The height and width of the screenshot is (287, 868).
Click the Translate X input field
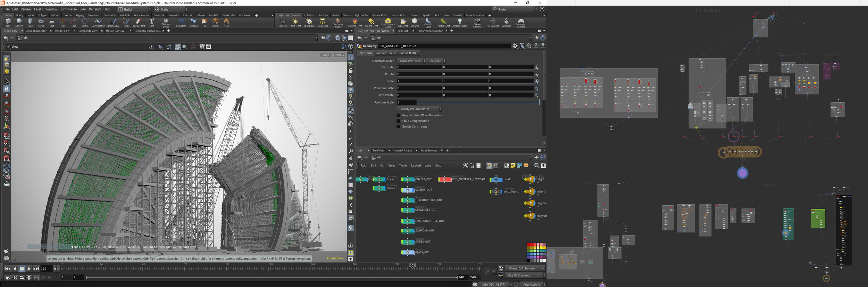[x=419, y=67]
